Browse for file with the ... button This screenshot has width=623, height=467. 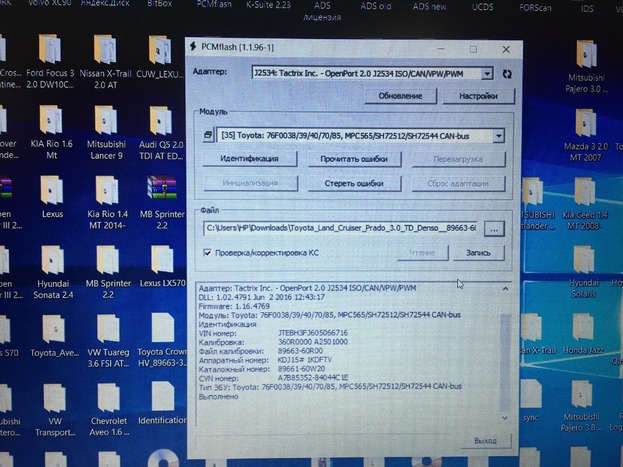coord(495,229)
